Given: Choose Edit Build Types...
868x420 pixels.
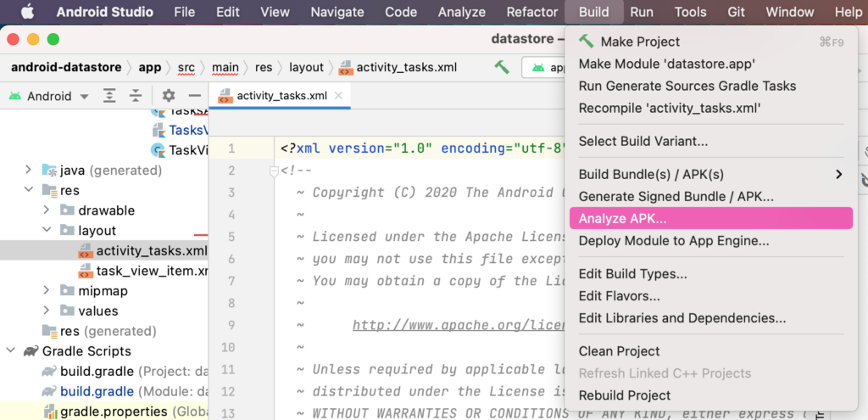Looking at the screenshot, I should [711, 274].
